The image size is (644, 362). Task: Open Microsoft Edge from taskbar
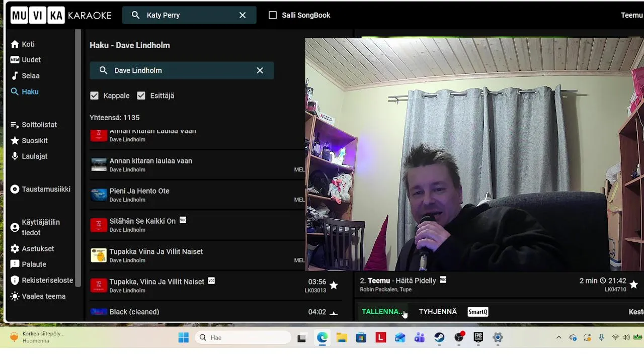coord(322,338)
